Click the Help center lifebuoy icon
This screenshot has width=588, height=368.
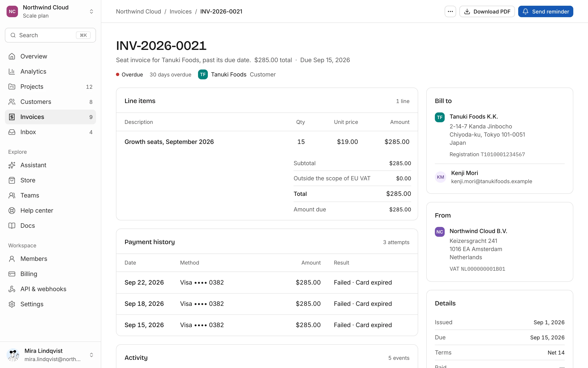pyautogui.click(x=12, y=210)
